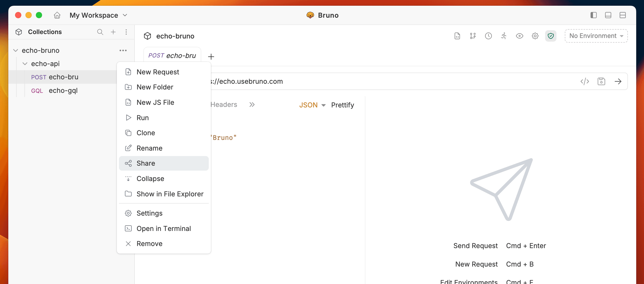Select Rename in the context menu
The image size is (644, 284).
pyautogui.click(x=149, y=148)
